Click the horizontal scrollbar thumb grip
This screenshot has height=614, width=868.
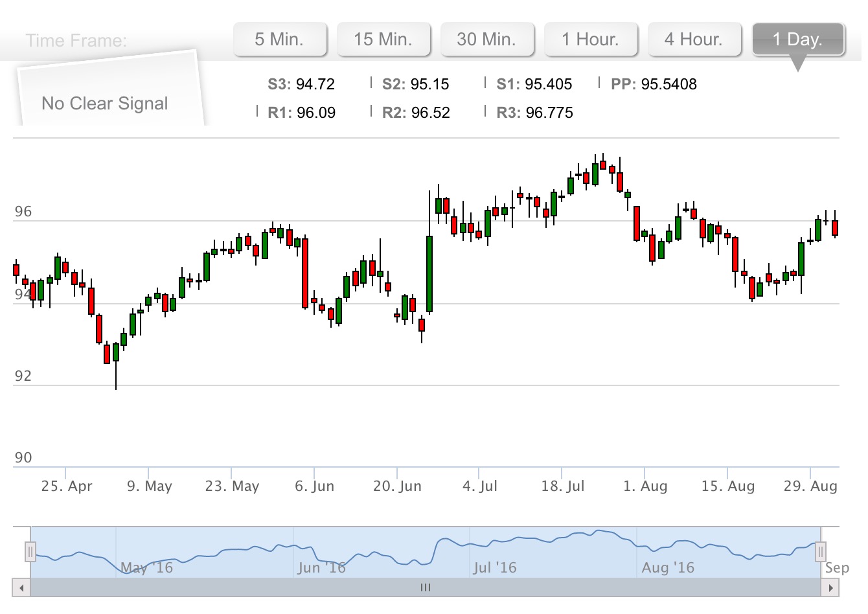pos(426,587)
